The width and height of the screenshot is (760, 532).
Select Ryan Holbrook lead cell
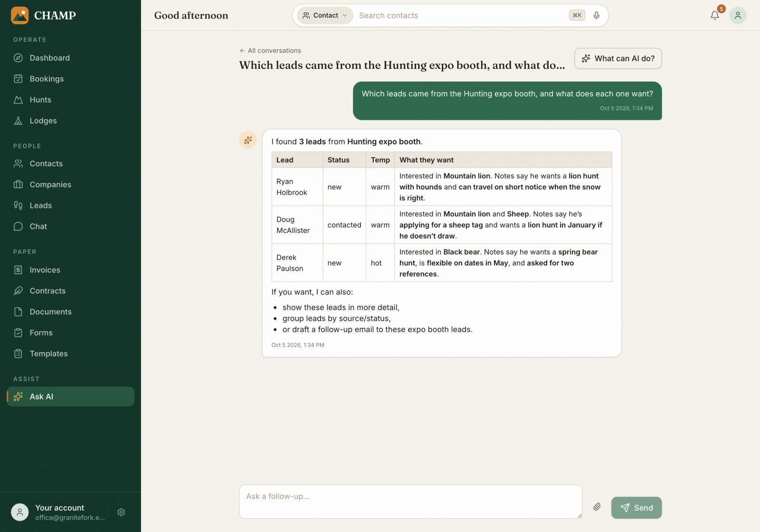point(297,187)
